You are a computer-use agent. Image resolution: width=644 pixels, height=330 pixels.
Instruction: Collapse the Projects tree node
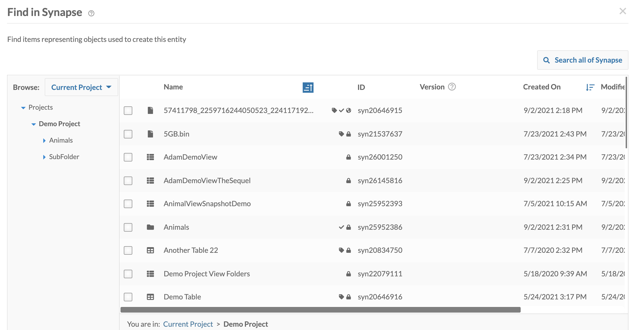click(23, 108)
